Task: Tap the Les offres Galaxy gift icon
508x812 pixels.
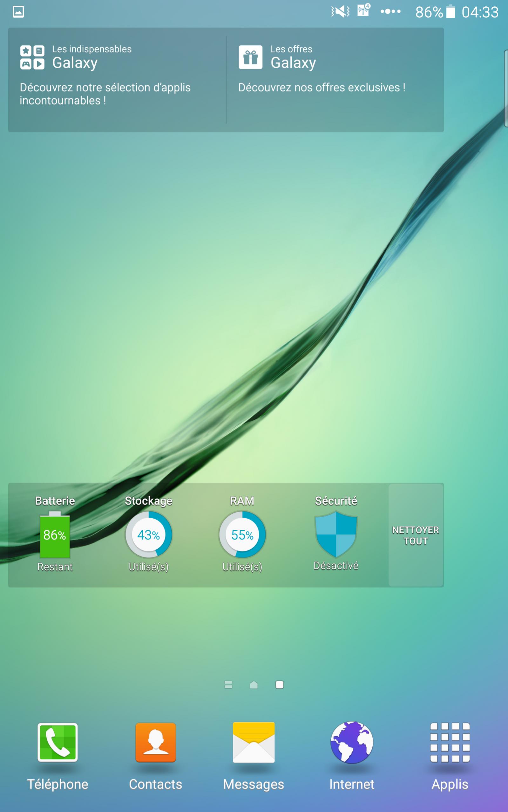Action: 250,57
